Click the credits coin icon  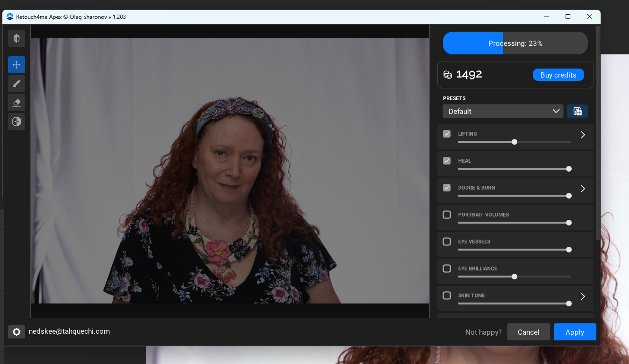(x=447, y=75)
